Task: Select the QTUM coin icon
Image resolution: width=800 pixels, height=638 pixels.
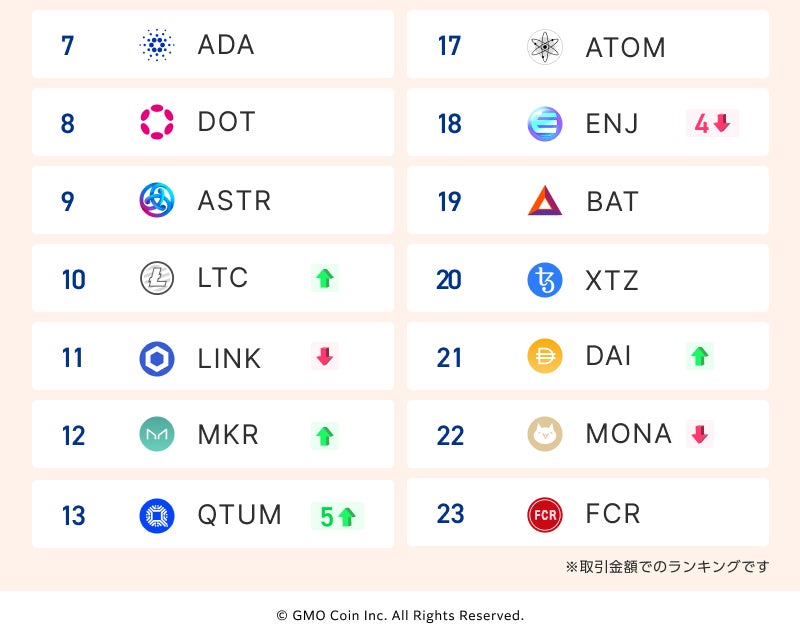Action: 157,515
